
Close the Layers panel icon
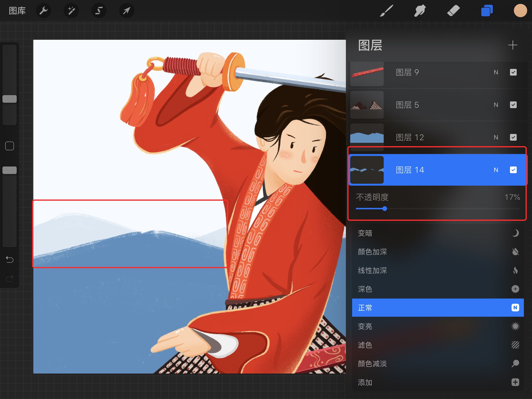487,11
